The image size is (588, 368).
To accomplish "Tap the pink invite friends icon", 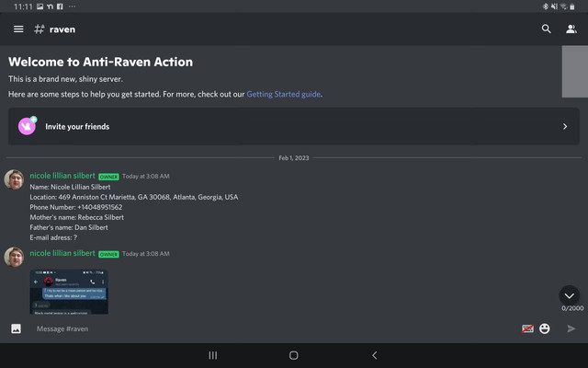I will point(28,126).
